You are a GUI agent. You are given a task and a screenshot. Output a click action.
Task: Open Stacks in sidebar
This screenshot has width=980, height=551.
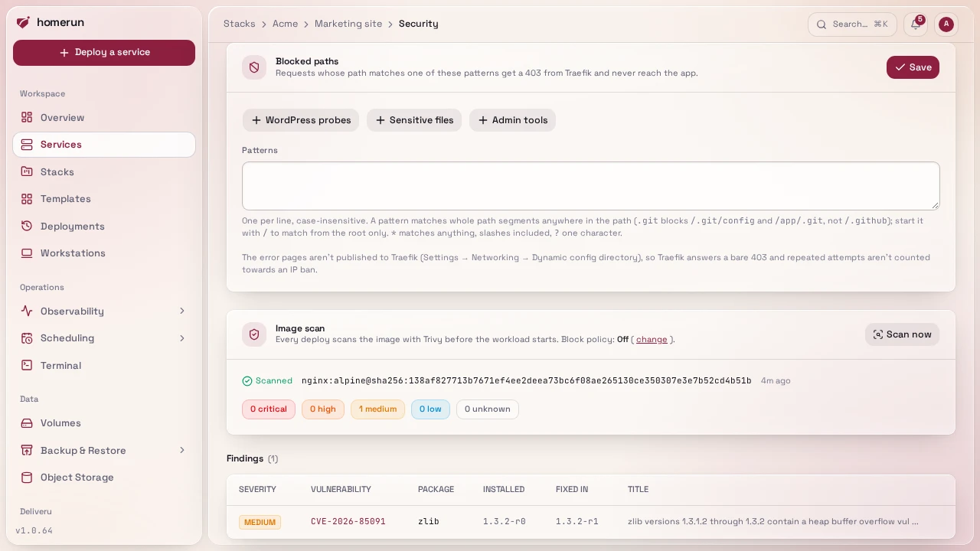pos(104,172)
